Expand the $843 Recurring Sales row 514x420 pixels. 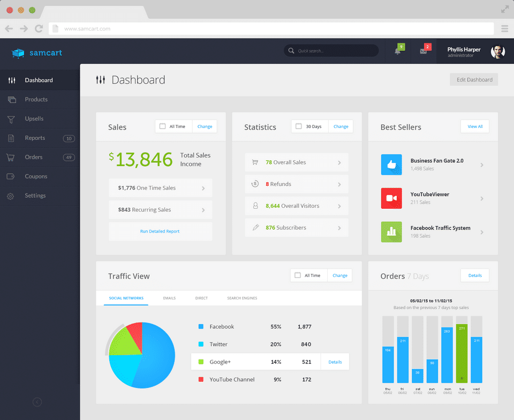(160, 210)
